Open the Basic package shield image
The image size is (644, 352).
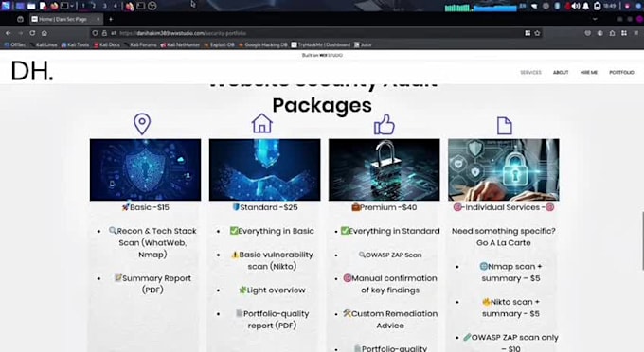[146, 169]
